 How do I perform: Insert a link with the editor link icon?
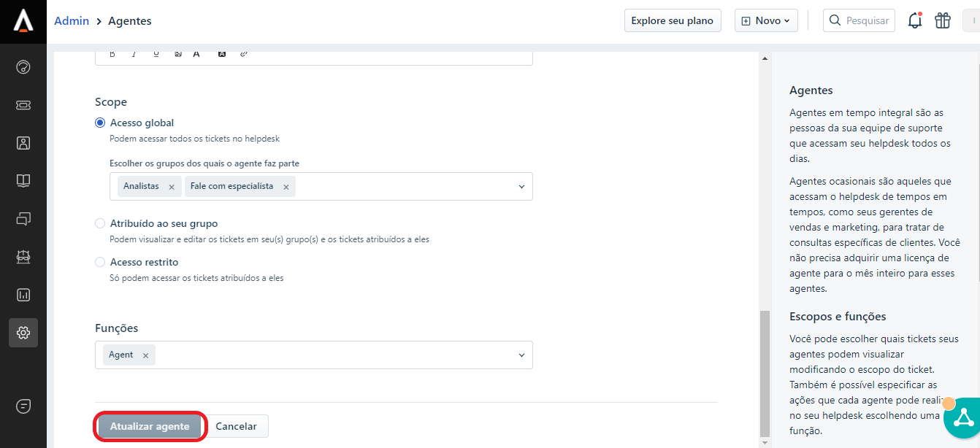tap(244, 53)
